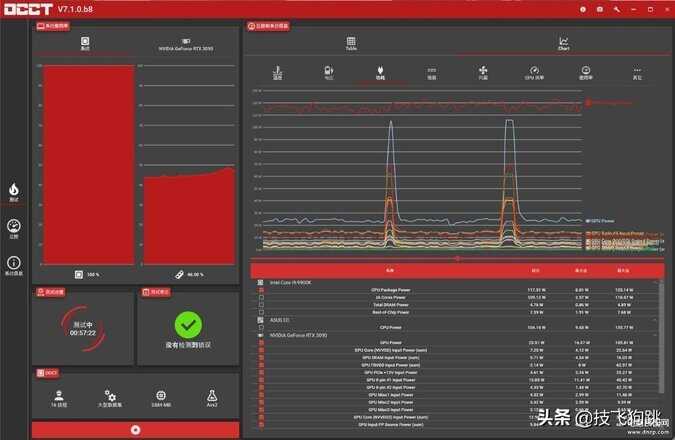Click the name column header in sensor table
This screenshot has height=440, width=675.
tap(390, 270)
